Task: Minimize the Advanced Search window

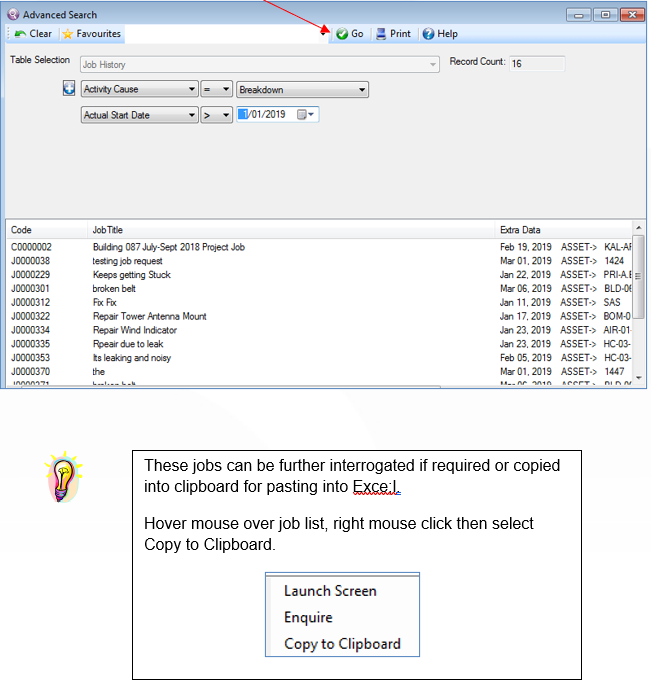Action: [578, 15]
